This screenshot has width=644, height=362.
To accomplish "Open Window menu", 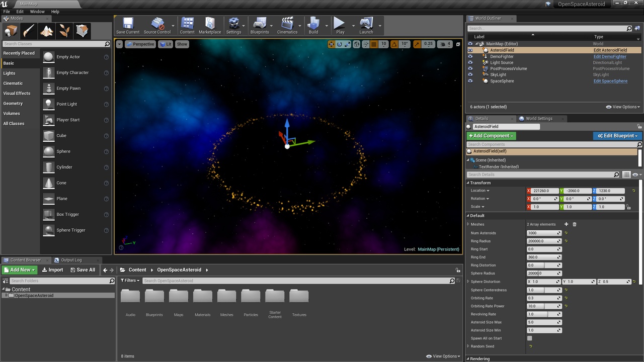I will (x=37, y=12).
